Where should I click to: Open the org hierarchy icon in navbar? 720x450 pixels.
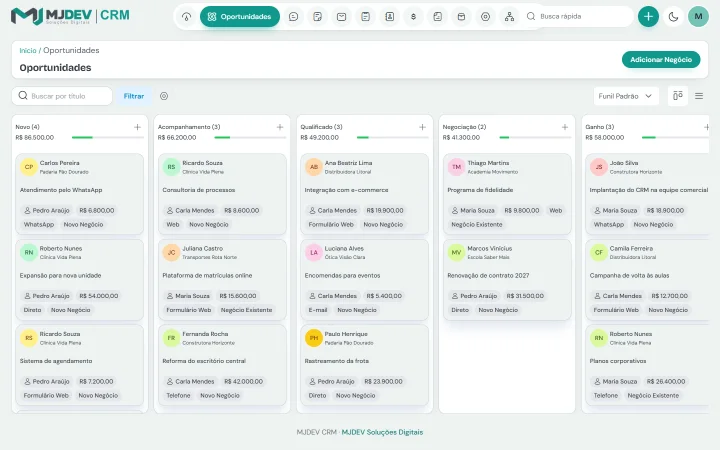(509, 17)
